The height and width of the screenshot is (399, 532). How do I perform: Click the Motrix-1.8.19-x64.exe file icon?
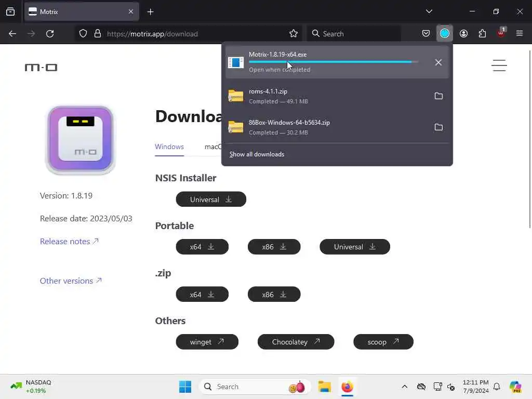click(x=236, y=62)
